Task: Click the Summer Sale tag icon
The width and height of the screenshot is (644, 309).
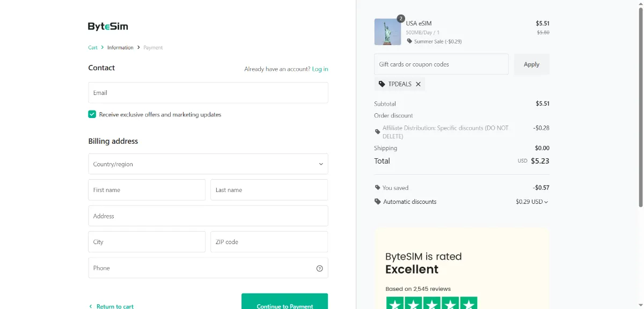Action: [409, 41]
